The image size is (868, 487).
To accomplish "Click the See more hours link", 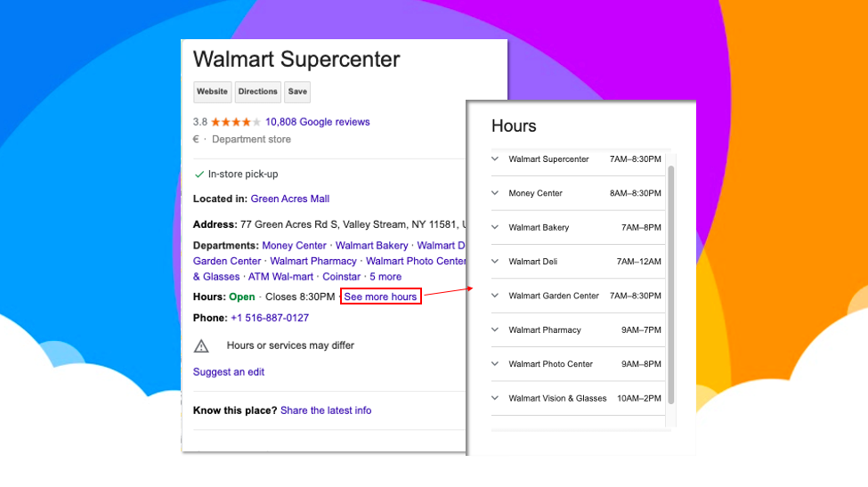I will [x=380, y=296].
